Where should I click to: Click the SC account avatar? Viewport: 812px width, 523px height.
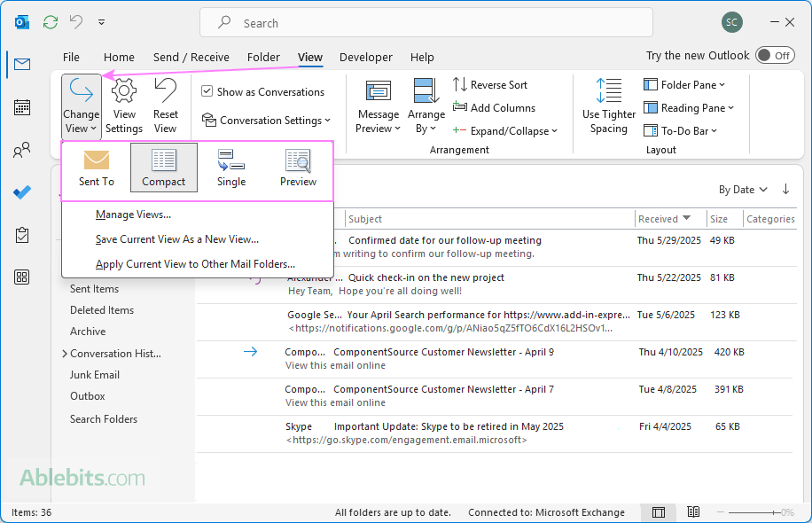coord(731,22)
